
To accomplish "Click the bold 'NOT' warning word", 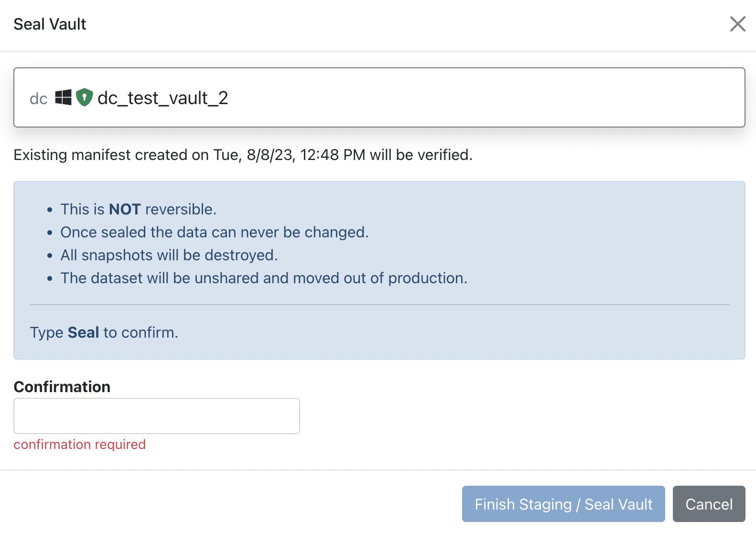I will [x=124, y=209].
